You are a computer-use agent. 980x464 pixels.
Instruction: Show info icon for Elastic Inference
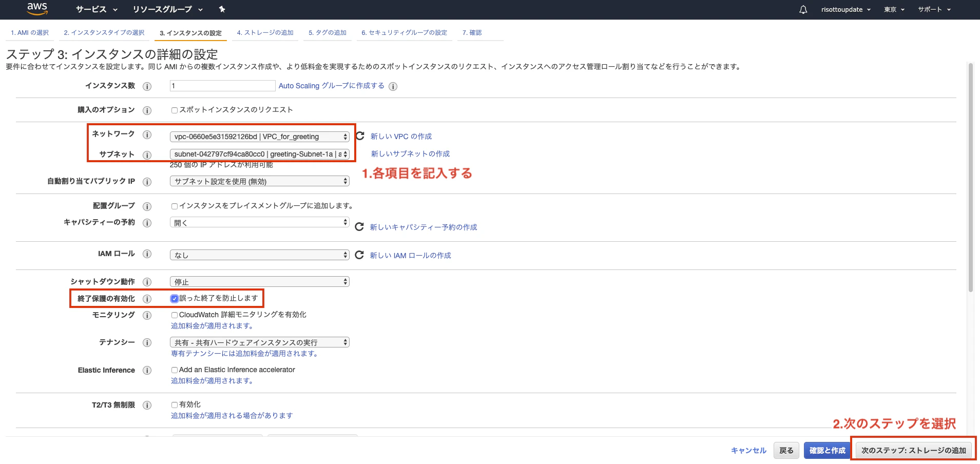click(x=147, y=370)
